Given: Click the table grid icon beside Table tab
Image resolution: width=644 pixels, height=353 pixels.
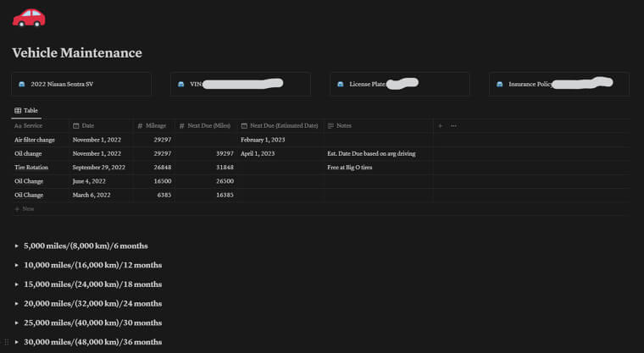Looking at the screenshot, I should [x=18, y=110].
